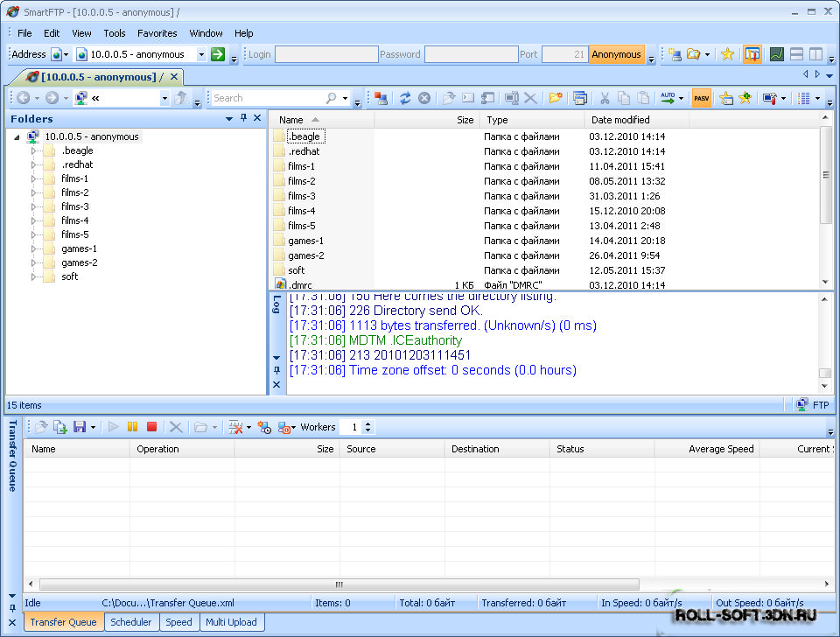Click the Add to queue copy icon
This screenshot has width=840, height=637.
[60, 427]
